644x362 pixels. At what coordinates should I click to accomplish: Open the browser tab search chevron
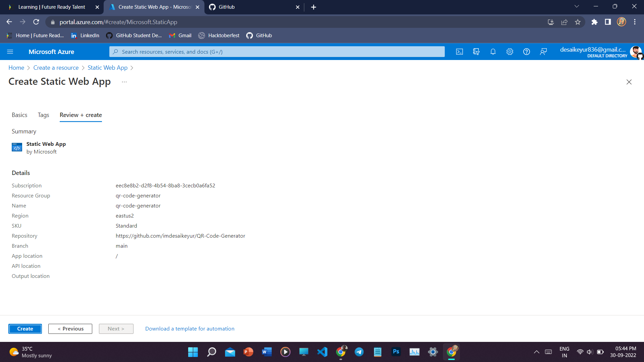point(577,6)
